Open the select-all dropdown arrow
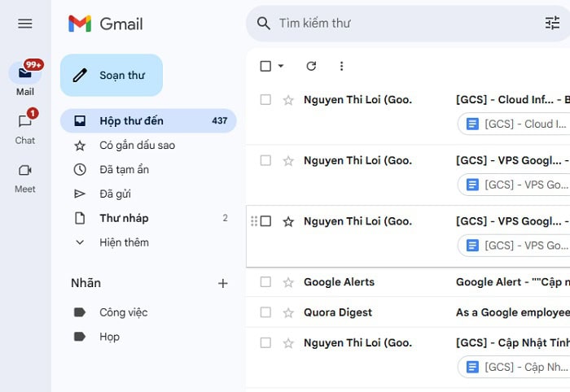 [x=281, y=66]
